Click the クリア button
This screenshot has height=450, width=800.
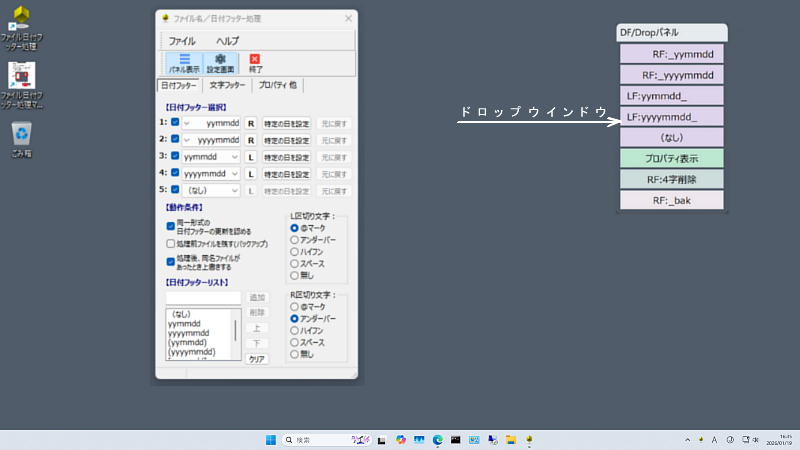tap(257, 358)
